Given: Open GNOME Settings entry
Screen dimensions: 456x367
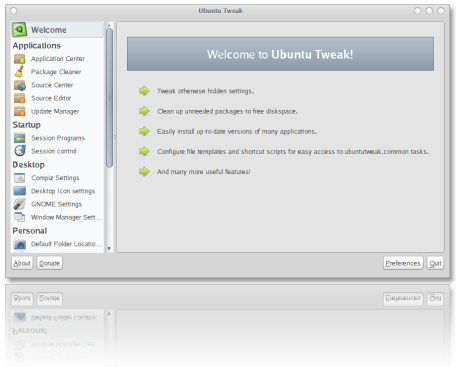Looking at the screenshot, I should click(57, 204).
